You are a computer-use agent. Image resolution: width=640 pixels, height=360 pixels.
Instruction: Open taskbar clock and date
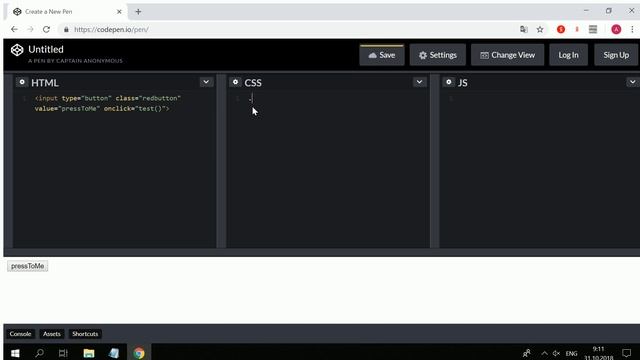click(x=598, y=353)
